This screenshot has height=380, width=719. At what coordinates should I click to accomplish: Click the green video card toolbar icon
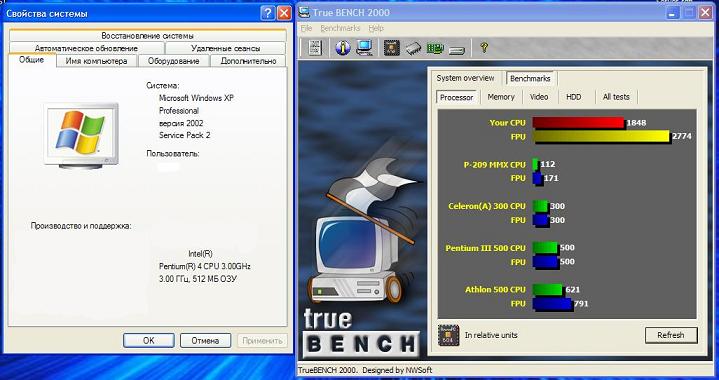(x=436, y=48)
